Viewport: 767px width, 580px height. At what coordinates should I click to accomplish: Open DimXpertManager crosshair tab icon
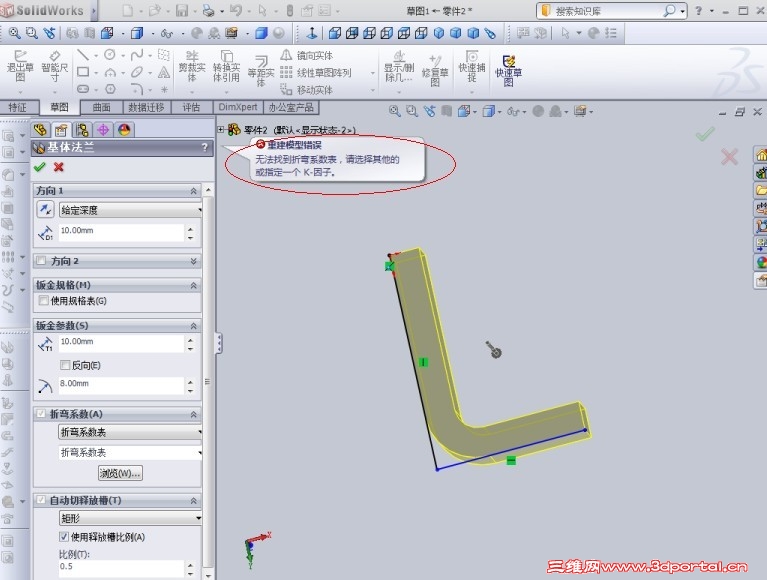click(x=103, y=130)
